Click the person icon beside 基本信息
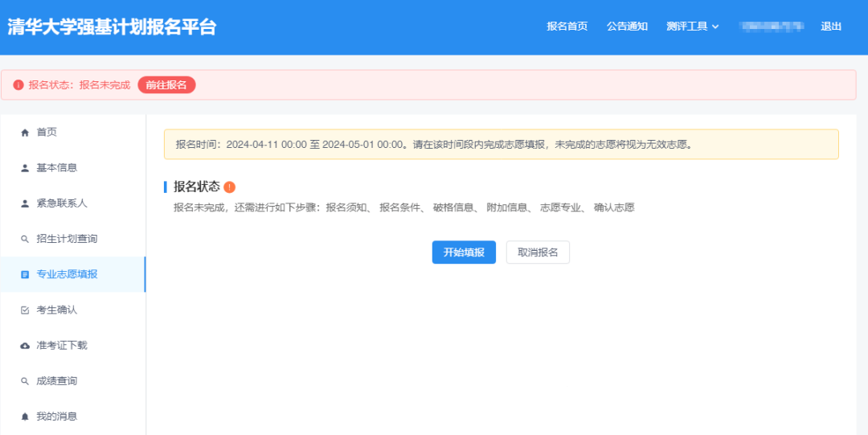This screenshot has width=868, height=435. pyautogui.click(x=24, y=168)
